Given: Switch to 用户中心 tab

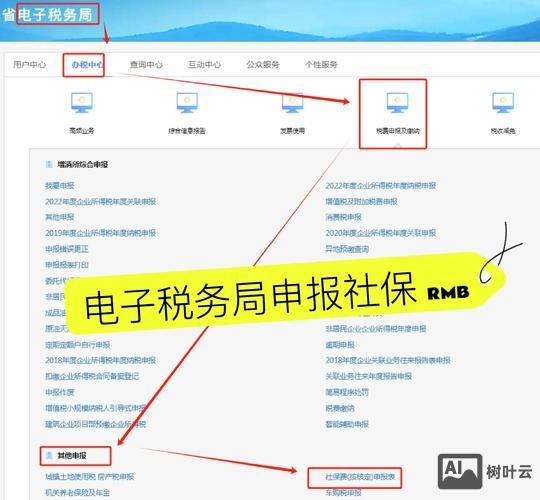Looking at the screenshot, I should click(x=29, y=64).
